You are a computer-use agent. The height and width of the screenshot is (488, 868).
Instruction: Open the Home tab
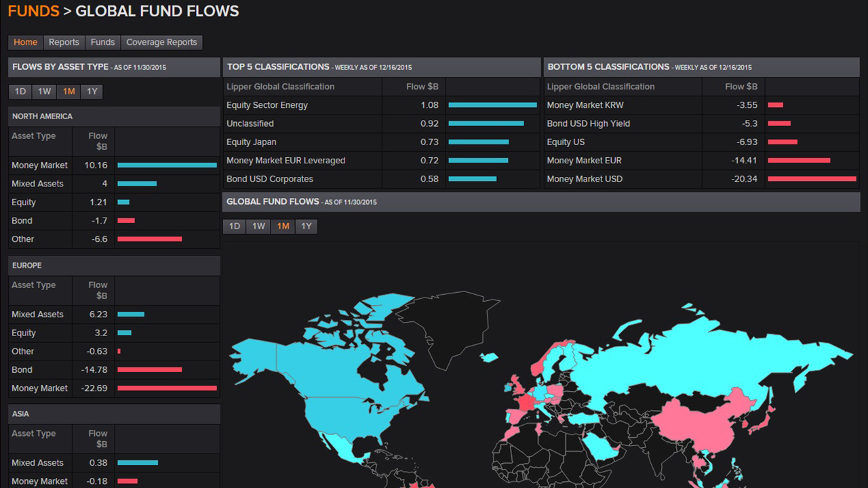point(26,42)
